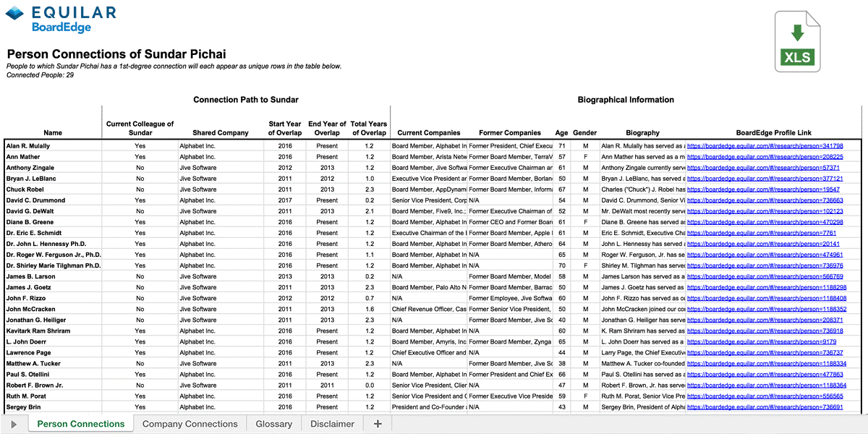Visit Bryan J. LeBlanc's profile link

click(x=765, y=179)
